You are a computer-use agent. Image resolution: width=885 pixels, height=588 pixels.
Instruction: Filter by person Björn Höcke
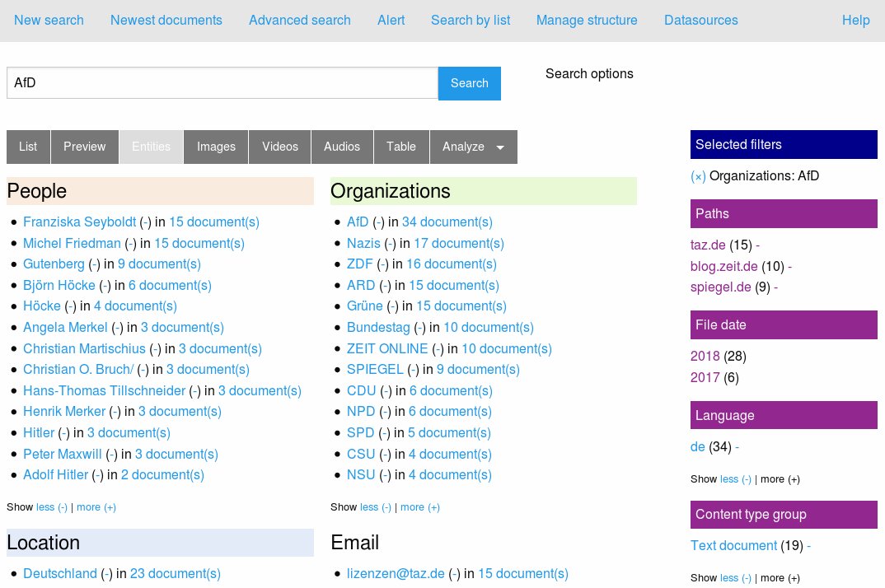59,285
